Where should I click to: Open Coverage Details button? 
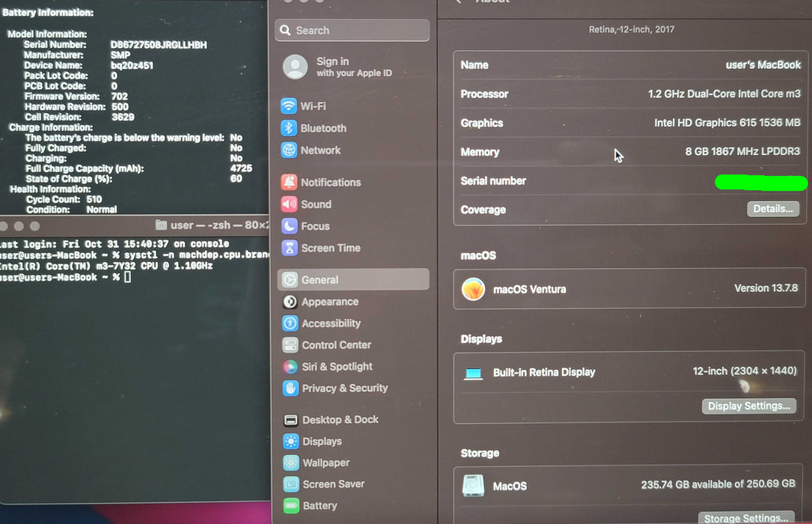tap(772, 209)
